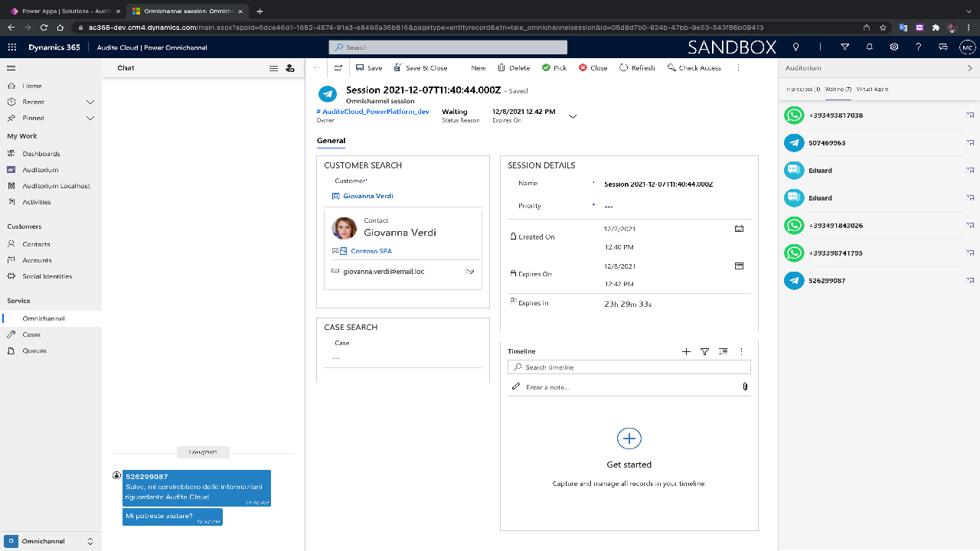Collapse the Auditorium side panel arrow
This screenshot has height=551, width=980.
970,68
